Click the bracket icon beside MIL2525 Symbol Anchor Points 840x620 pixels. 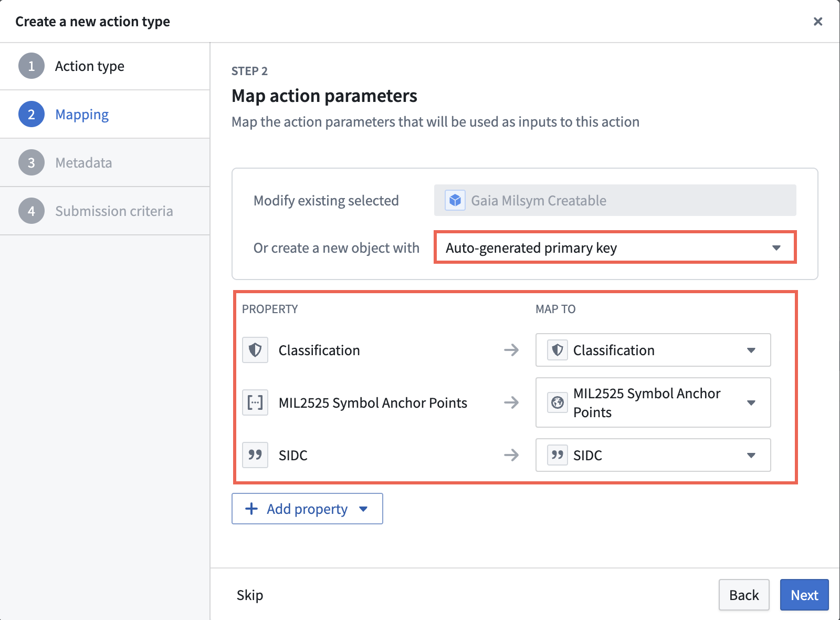tap(255, 402)
